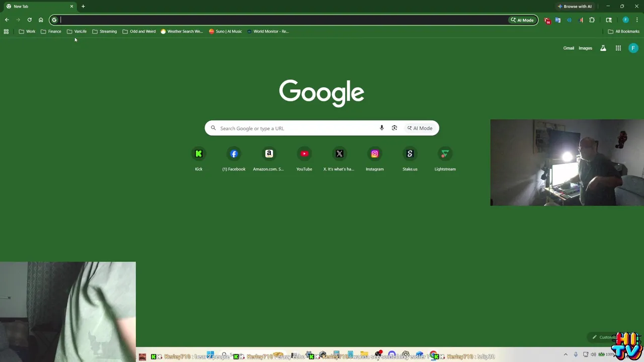
Task: Open the Work bookmarks folder
Action: click(27, 31)
